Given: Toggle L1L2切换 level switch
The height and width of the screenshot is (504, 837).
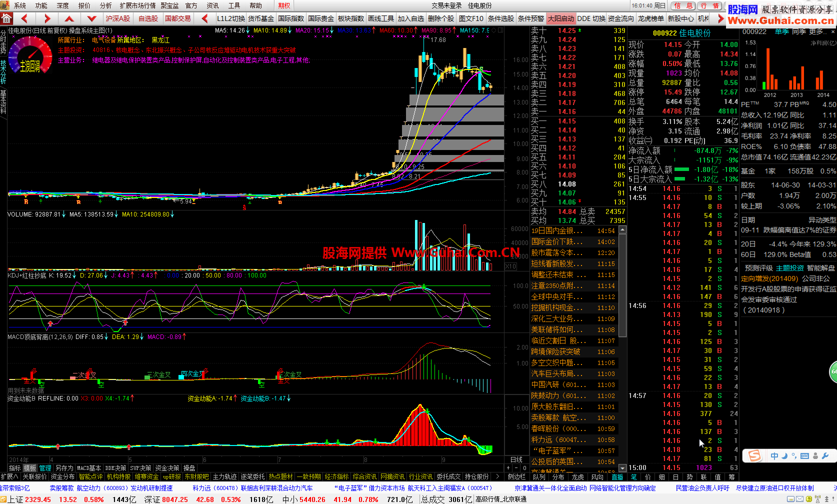Looking at the screenshot, I should pos(230,18).
